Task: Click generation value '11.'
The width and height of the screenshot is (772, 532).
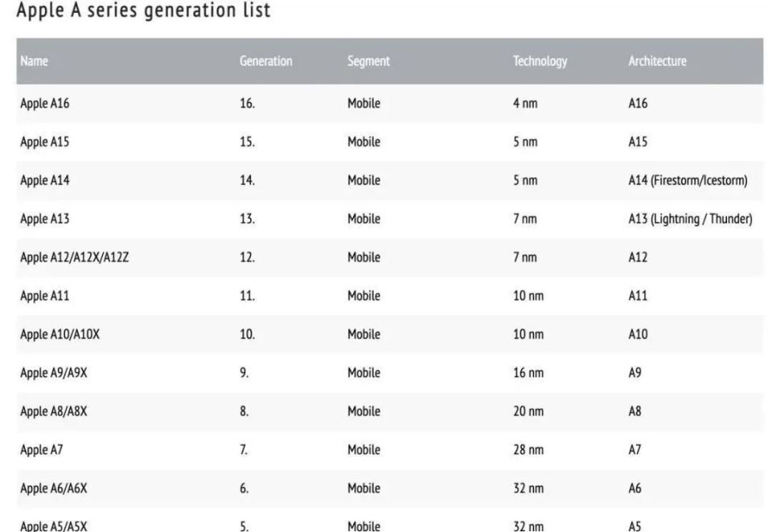Action: click(247, 296)
